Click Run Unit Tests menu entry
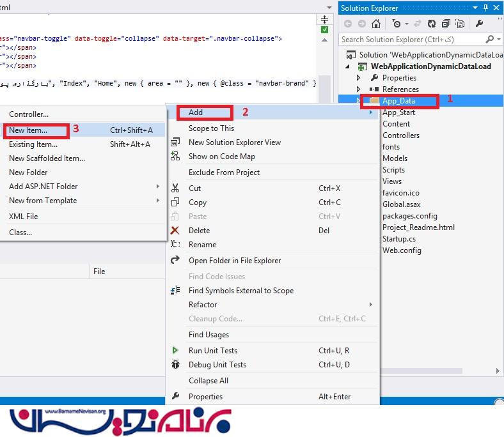 [x=212, y=351]
